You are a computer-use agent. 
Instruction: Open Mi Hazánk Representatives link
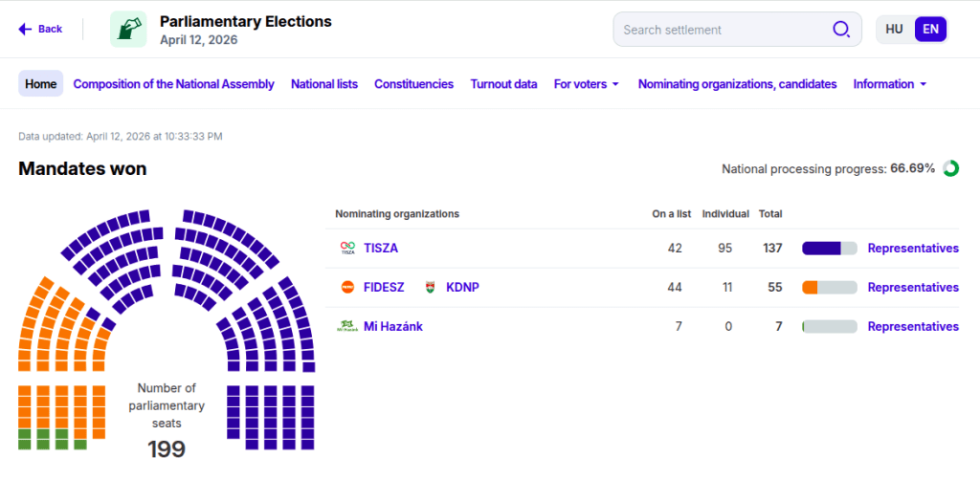coord(913,327)
